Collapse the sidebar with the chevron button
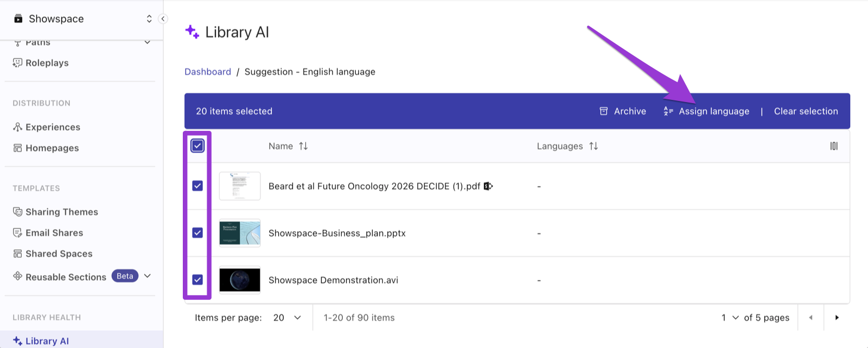868x348 pixels. click(x=163, y=19)
